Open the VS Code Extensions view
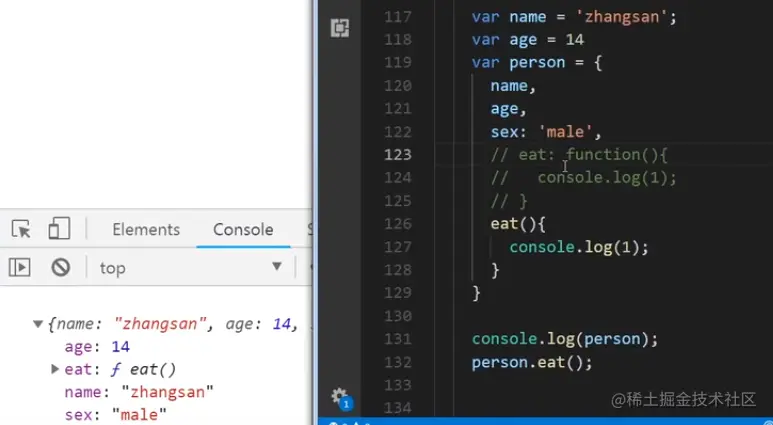This screenshot has width=773, height=425. coord(340,28)
